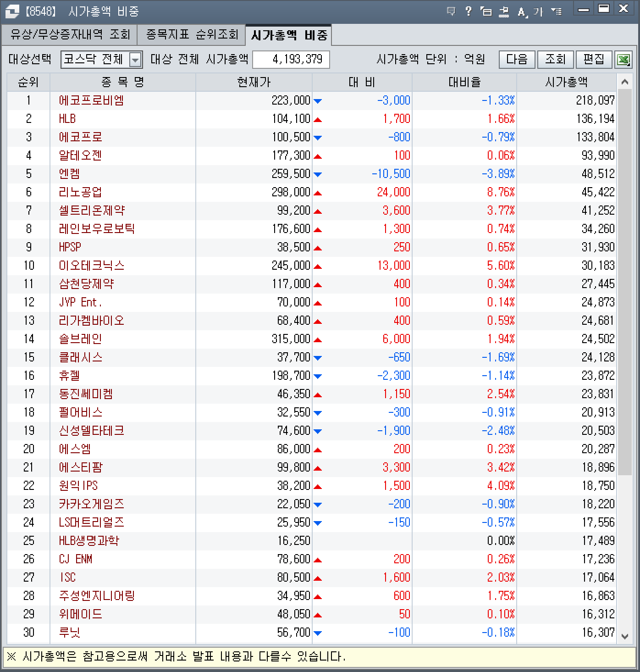Viewport: 640px width, 672px height.
Task: Select stock 위메이드
Action: click(81, 614)
